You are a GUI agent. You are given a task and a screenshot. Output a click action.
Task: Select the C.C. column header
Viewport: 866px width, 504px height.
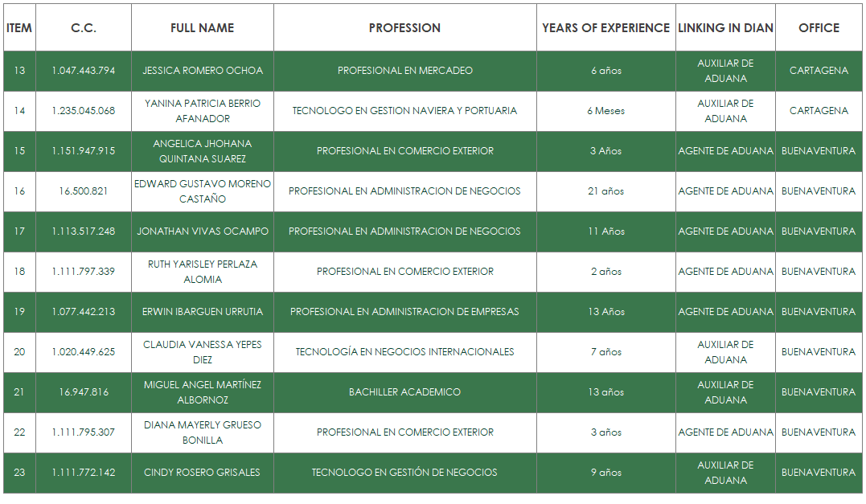tap(84, 27)
